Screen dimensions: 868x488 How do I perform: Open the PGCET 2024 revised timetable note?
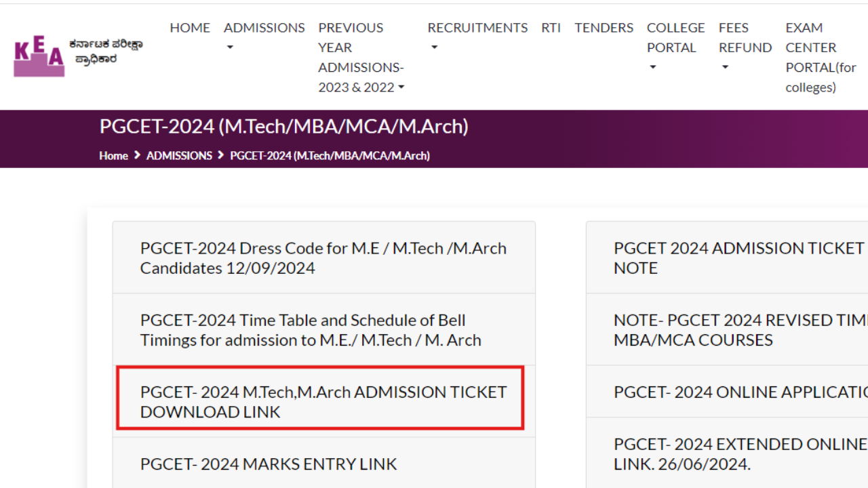click(739, 329)
